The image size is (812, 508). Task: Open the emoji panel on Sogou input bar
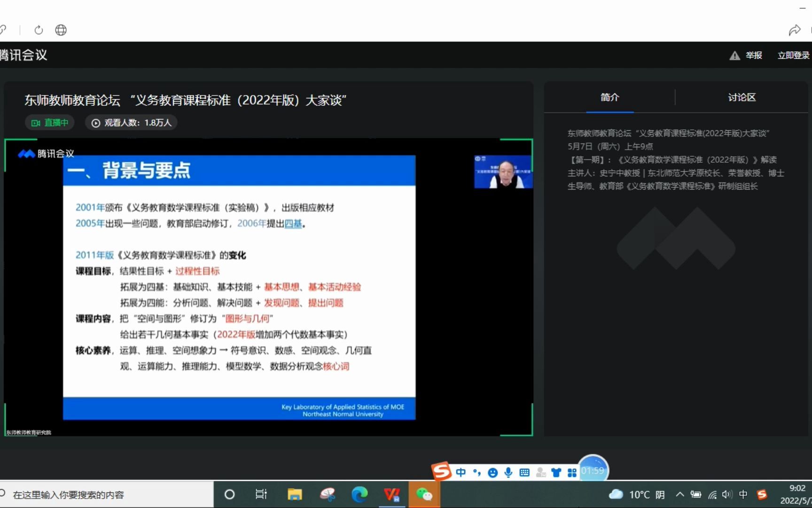pyautogui.click(x=492, y=473)
